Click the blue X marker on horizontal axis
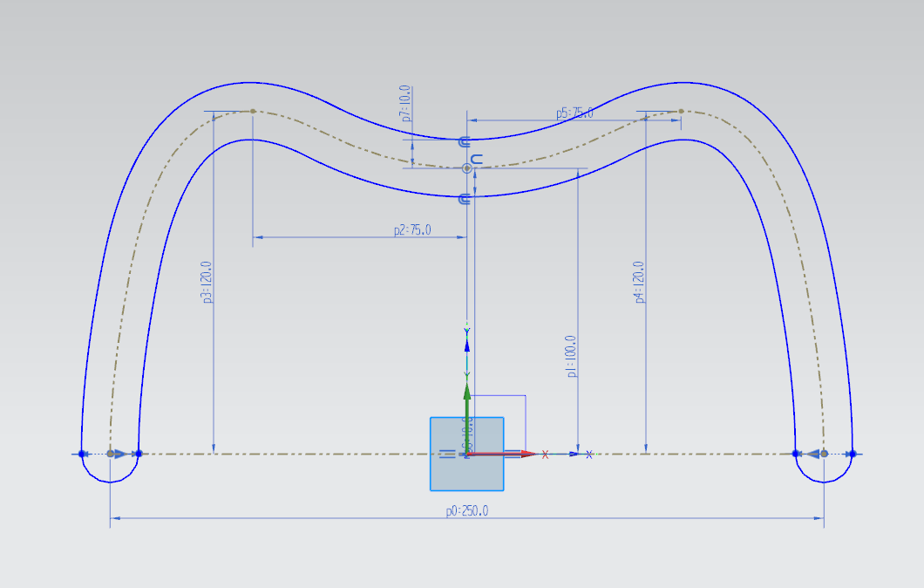The image size is (924, 588). coord(588,455)
